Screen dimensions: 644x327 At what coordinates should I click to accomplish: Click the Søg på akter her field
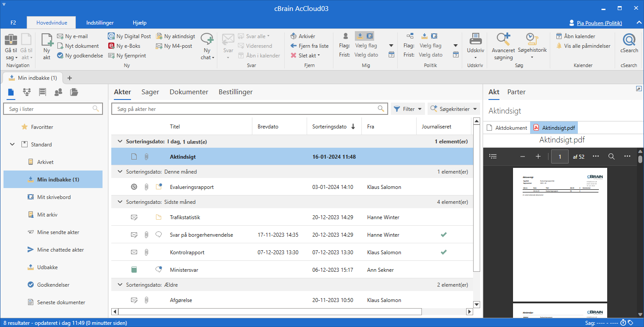(x=250, y=109)
